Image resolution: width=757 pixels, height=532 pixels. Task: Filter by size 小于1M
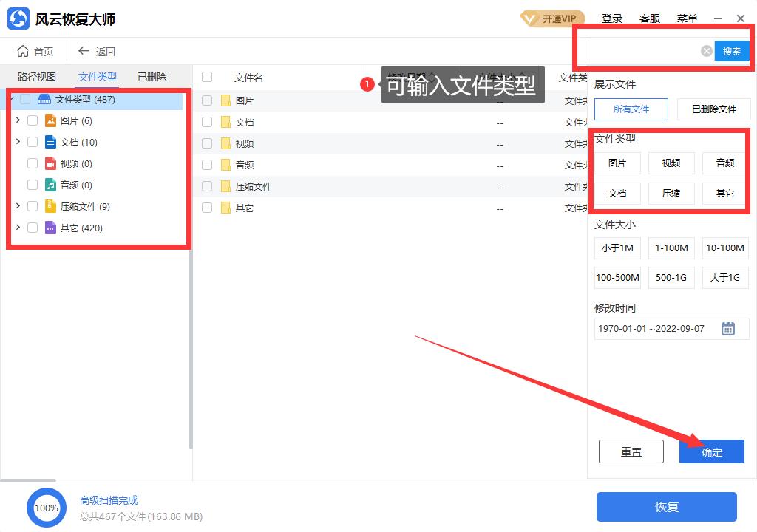coord(617,248)
